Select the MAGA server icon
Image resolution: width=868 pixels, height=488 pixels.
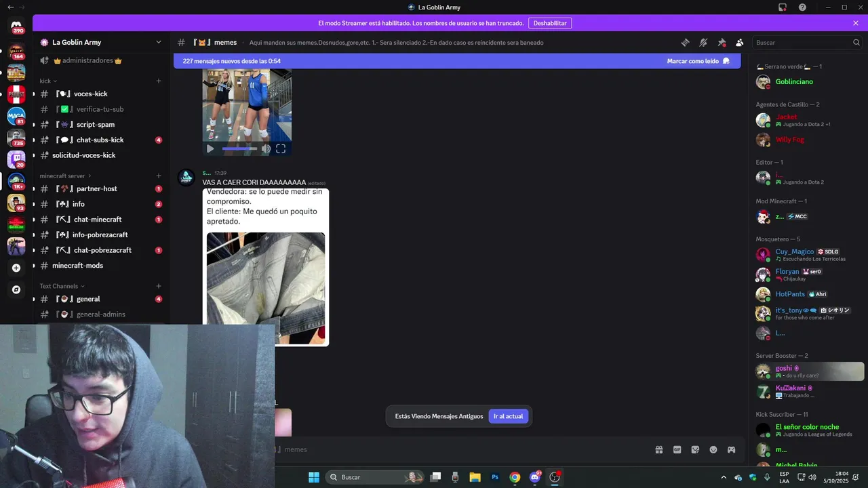(x=16, y=116)
